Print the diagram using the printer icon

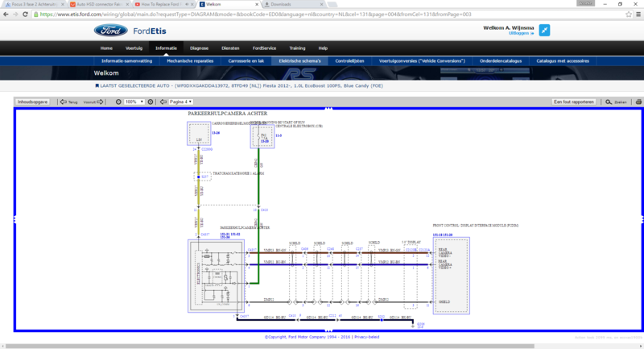(638, 102)
